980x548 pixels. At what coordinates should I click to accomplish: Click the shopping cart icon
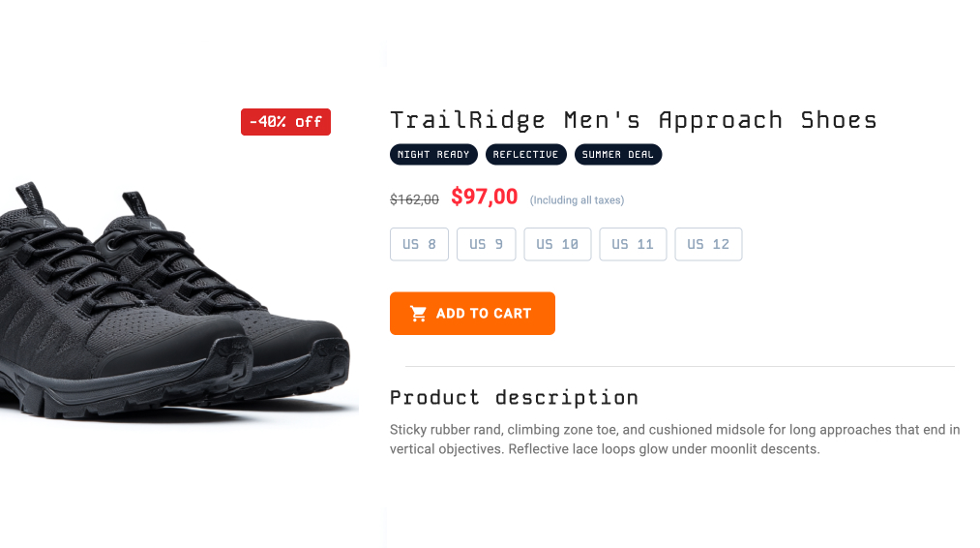(x=418, y=314)
